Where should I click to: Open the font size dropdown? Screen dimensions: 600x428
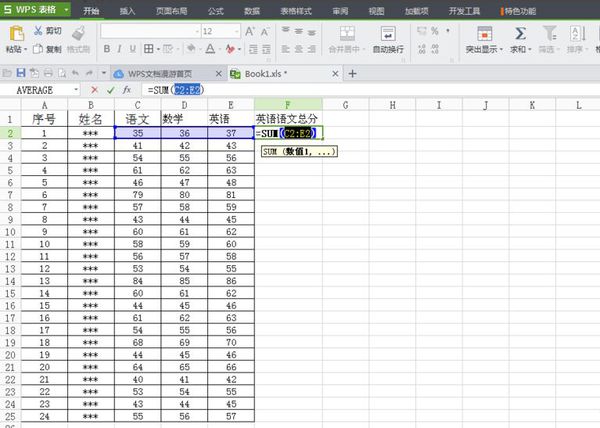[236, 31]
